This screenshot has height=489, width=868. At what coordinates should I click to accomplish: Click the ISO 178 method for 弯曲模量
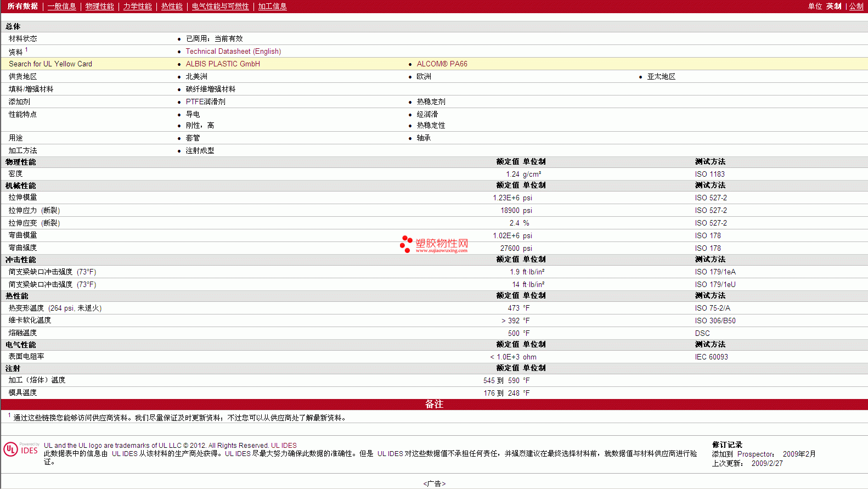click(x=708, y=235)
